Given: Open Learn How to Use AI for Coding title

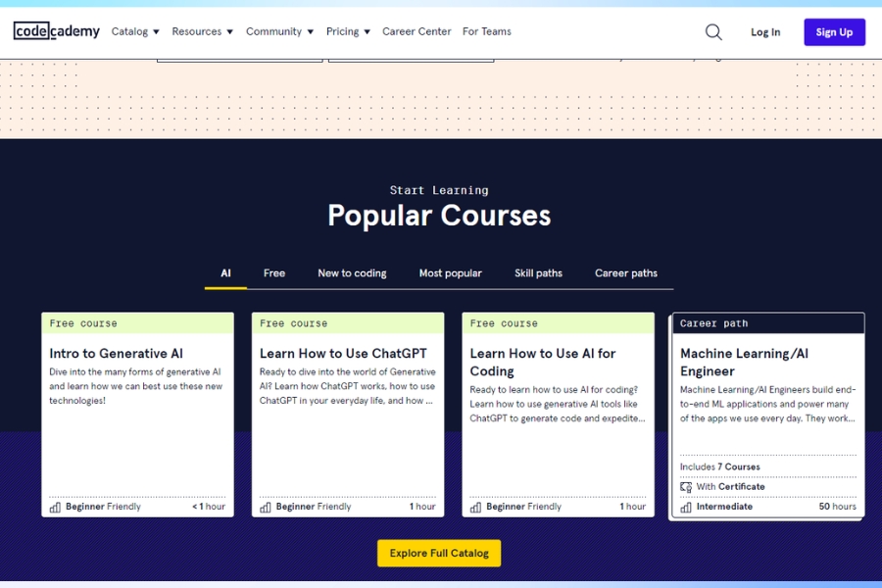Looking at the screenshot, I should 543,363.
